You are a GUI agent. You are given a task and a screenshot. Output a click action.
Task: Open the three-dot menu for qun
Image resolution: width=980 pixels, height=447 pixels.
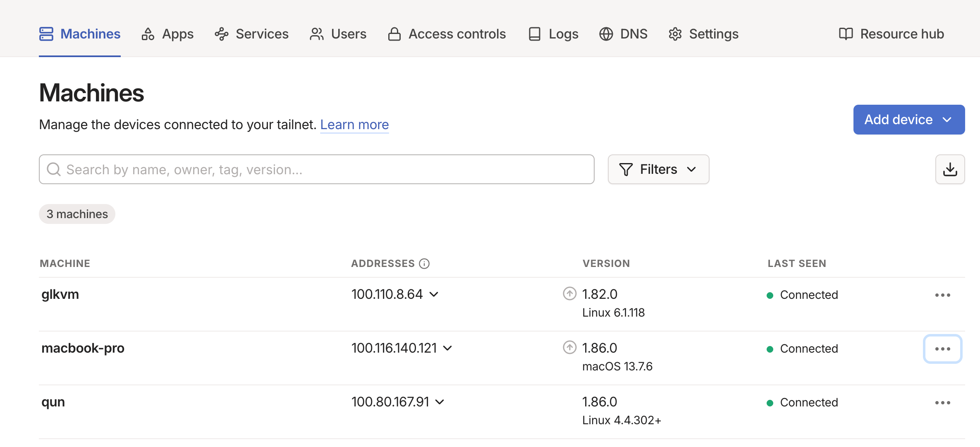[942, 403]
